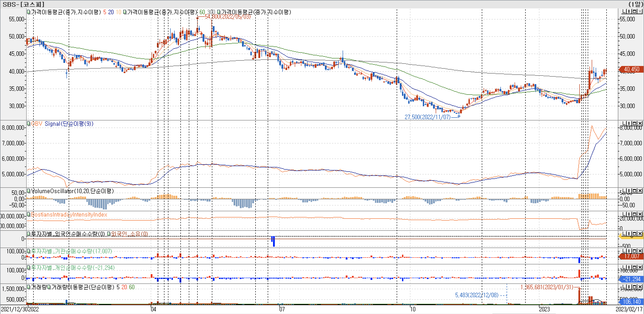644x314 pixels.
Task: Click the 외국인_소유 indicator label
Action: point(129,234)
